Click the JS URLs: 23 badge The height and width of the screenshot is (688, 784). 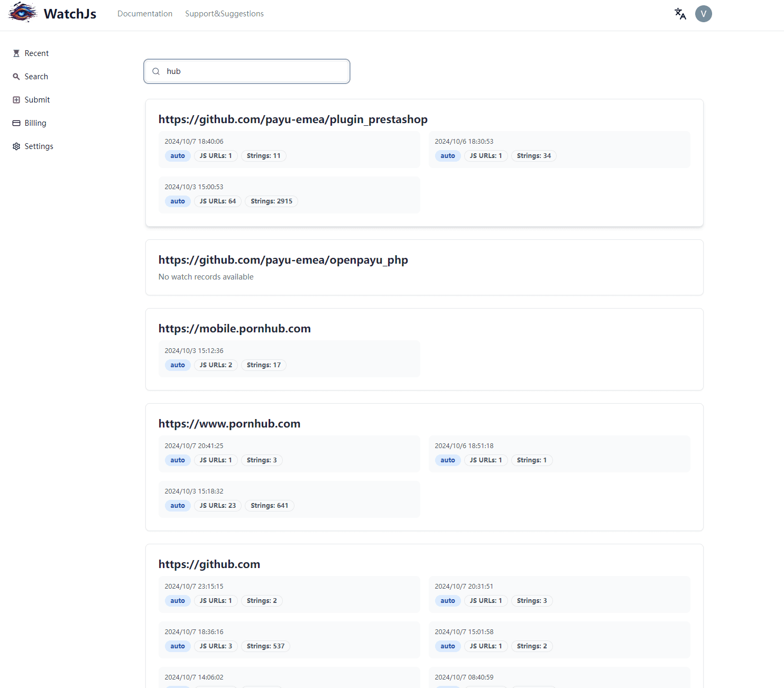point(218,506)
